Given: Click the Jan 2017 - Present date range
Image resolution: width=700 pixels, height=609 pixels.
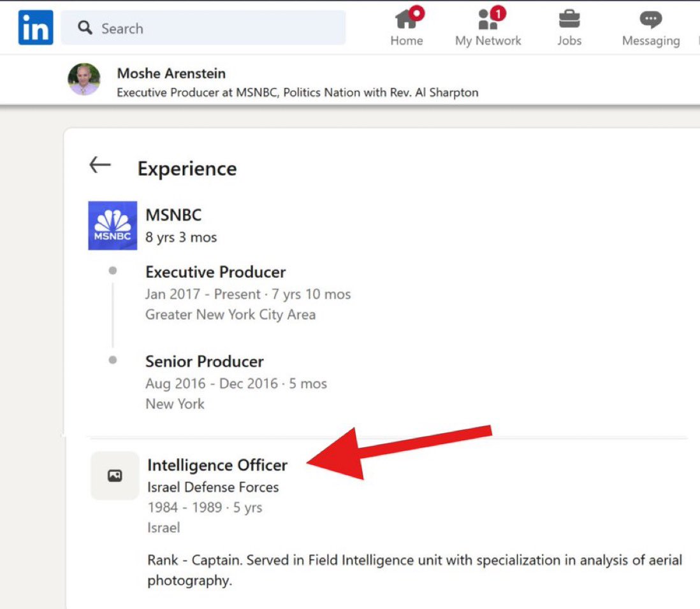Looking at the screenshot, I should click(x=248, y=294).
